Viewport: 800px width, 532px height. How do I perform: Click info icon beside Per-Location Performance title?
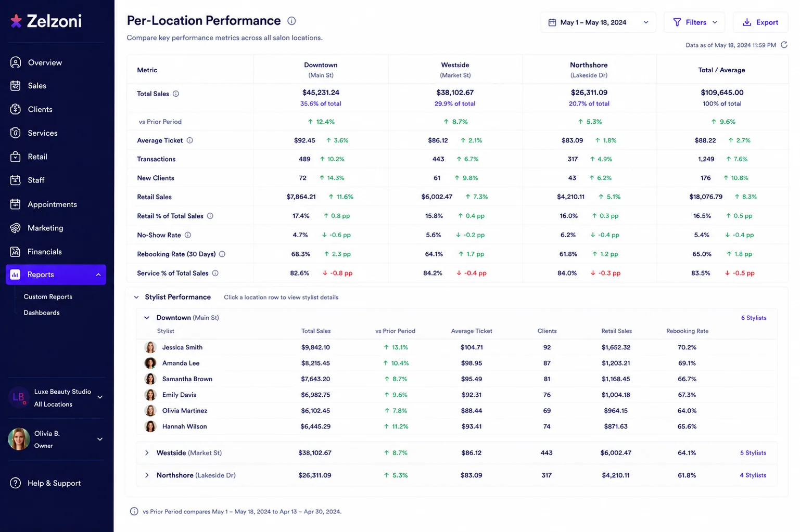[291, 21]
